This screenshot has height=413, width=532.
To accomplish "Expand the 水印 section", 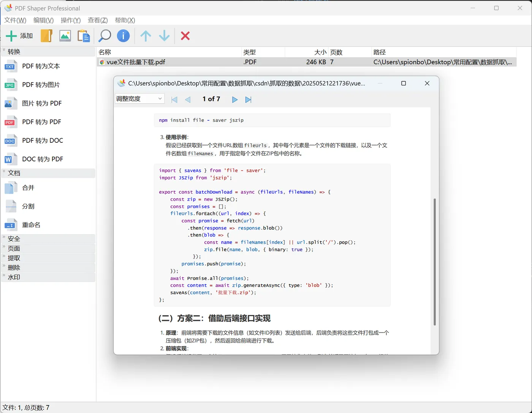I will pos(48,277).
